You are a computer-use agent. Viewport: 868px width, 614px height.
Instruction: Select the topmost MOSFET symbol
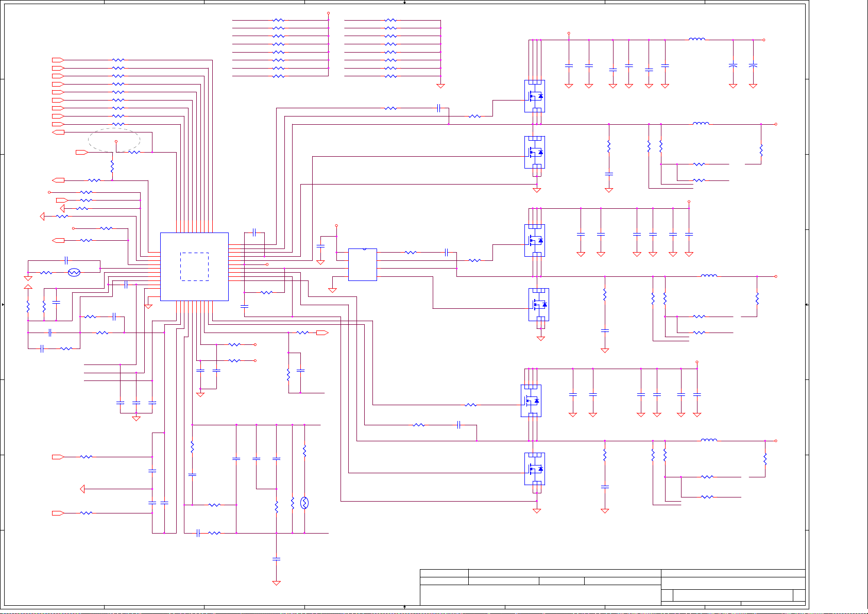click(x=535, y=96)
